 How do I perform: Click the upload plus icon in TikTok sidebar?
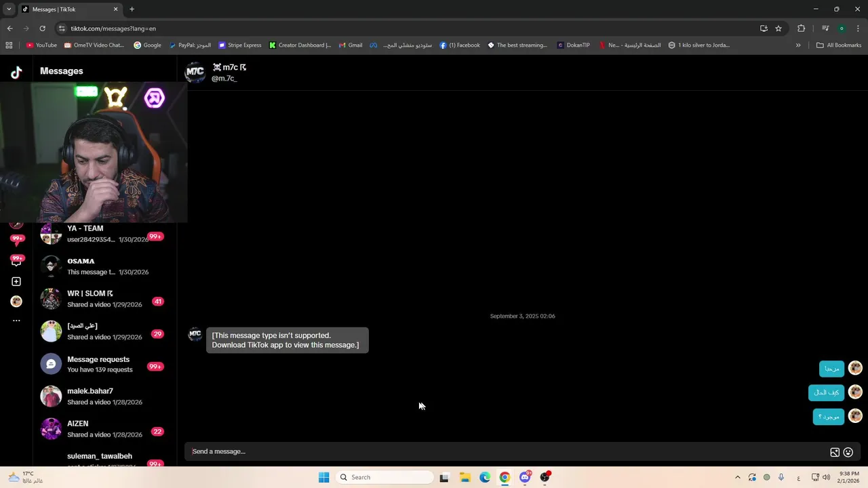16,281
